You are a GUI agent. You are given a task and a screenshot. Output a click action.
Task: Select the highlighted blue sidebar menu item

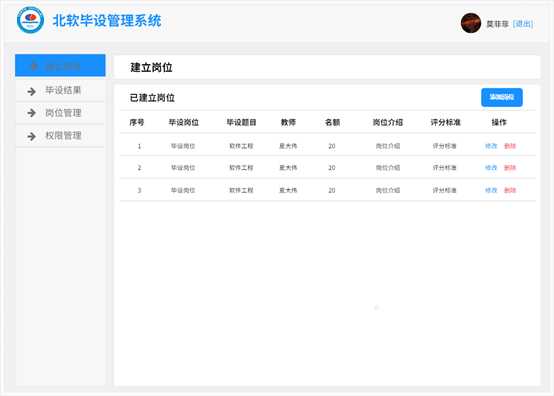pos(60,65)
